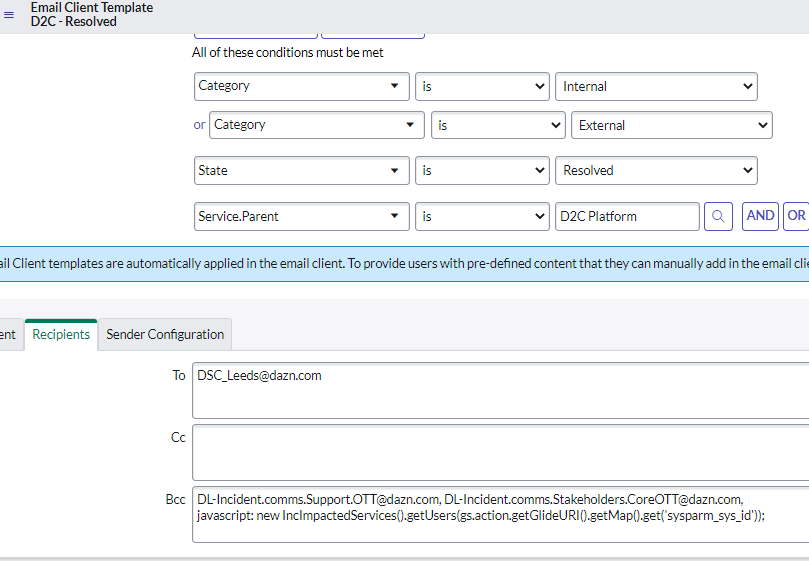The width and height of the screenshot is (809, 561).
Task: Click the To recipients field
Action: [500, 390]
